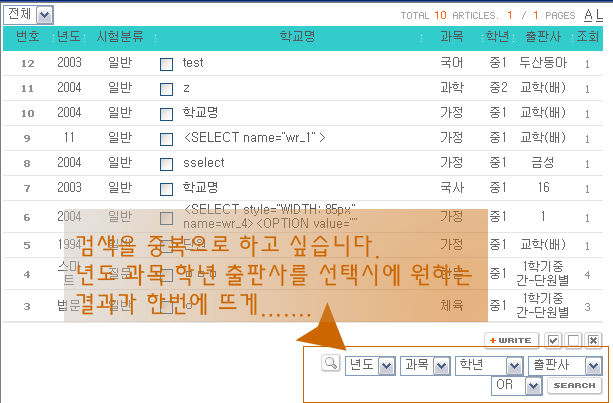Click 국사 subject in row 7
Image resolution: width=613 pixels, height=403 pixels.
tap(452, 188)
